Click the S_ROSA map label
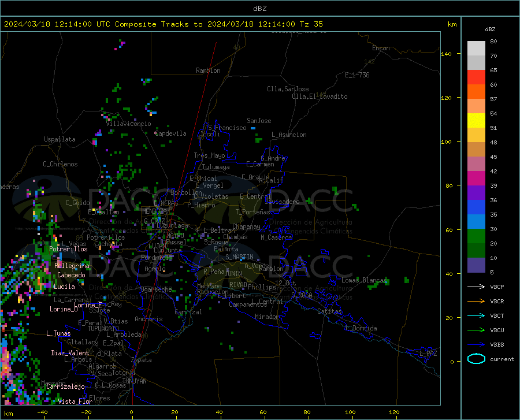The height and width of the screenshot is (420, 520). pyautogui.click(x=302, y=295)
